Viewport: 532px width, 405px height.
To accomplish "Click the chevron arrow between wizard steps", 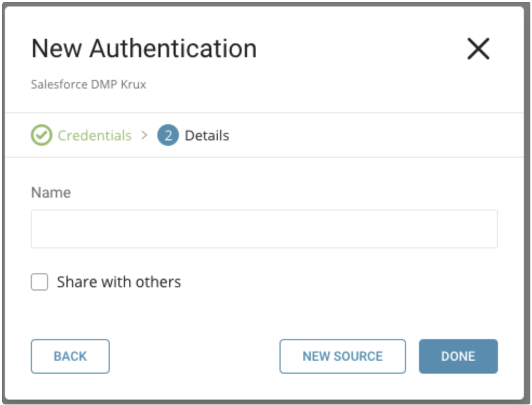I will point(144,135).
